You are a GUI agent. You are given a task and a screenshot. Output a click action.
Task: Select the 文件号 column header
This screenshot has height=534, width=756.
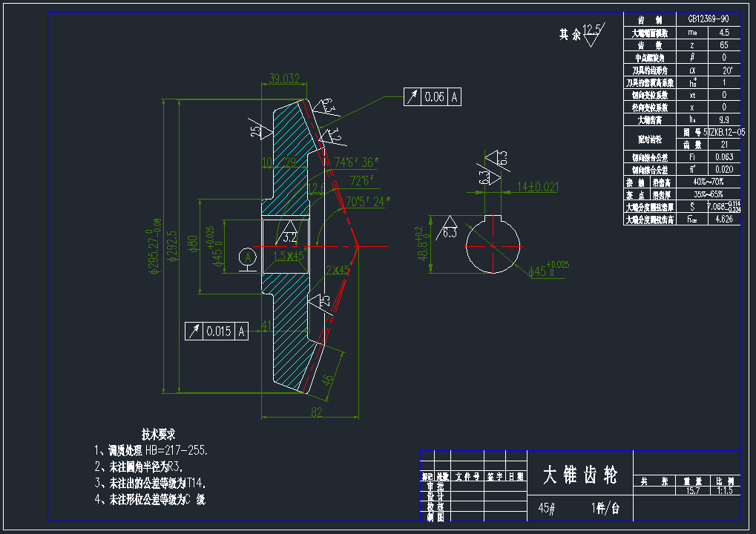point(467,477)
